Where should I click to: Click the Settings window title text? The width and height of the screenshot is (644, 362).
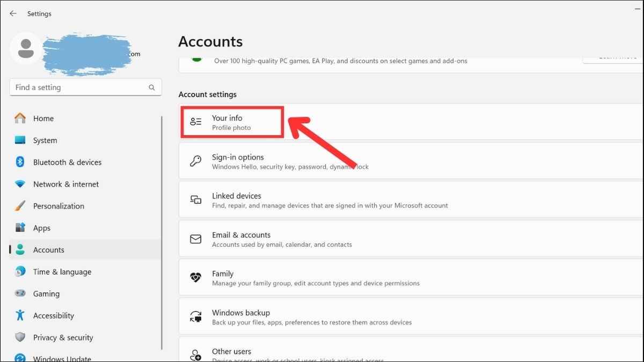click(39, 13)
